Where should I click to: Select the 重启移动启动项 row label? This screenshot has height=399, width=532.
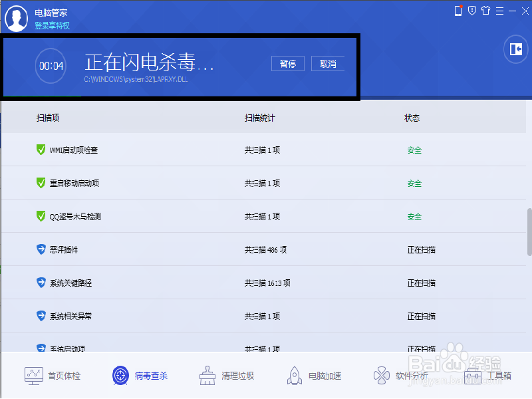pos(74,184)
